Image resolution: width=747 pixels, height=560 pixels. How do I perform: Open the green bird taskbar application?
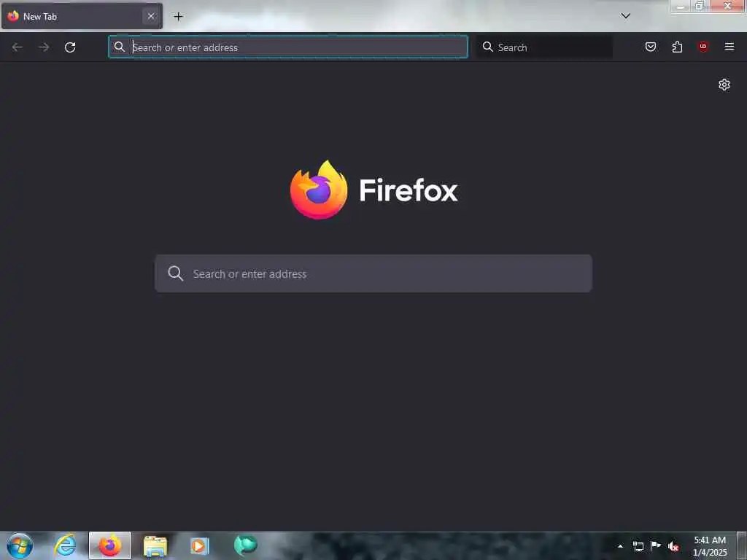point(245,545)
